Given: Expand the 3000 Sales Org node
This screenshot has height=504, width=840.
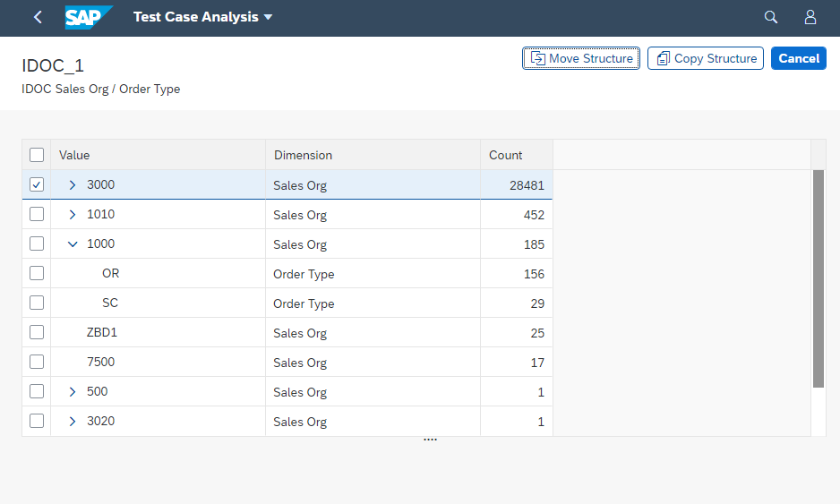Looking at the screenshot, I should click(x=73, y=184).
